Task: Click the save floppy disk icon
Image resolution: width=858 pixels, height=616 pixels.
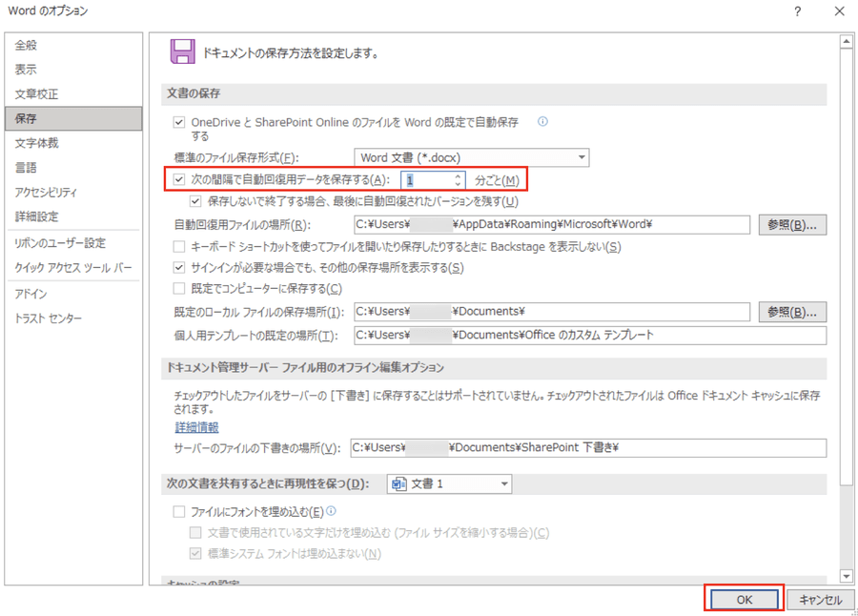Action: pos(183,51)
